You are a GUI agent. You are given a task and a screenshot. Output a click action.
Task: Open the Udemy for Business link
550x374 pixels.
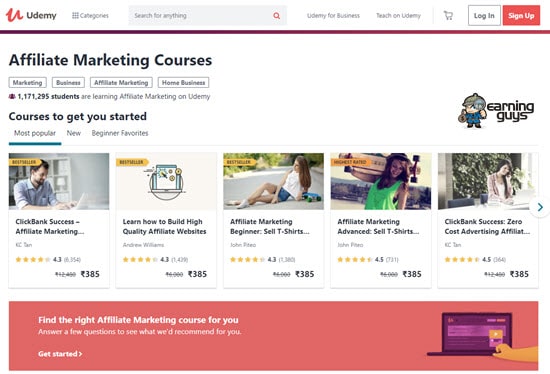tap(333, 15)
